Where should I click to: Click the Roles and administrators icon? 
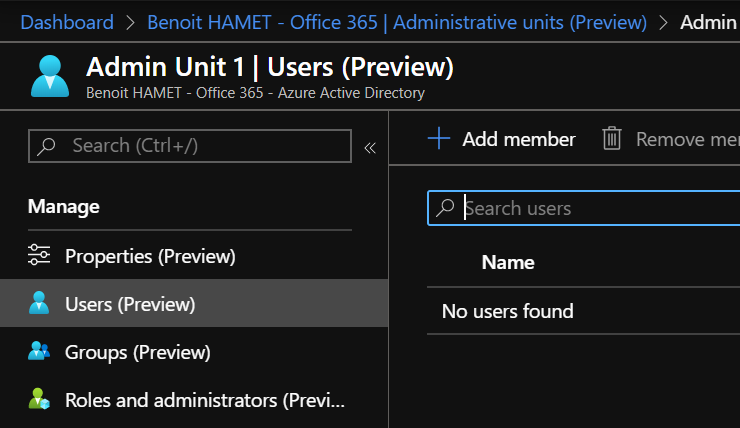pyautogui.click(x=39, y=400)
